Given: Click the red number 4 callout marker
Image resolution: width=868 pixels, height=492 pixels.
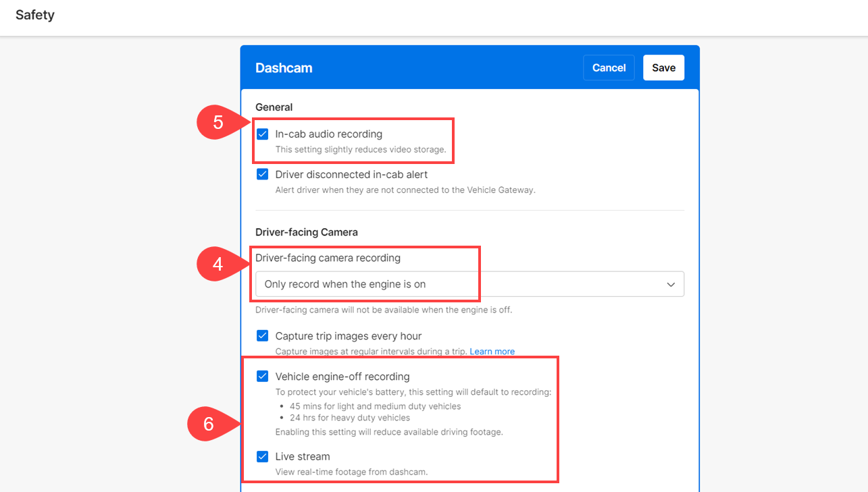Looking at the screenshot, I should click(218, 265).
